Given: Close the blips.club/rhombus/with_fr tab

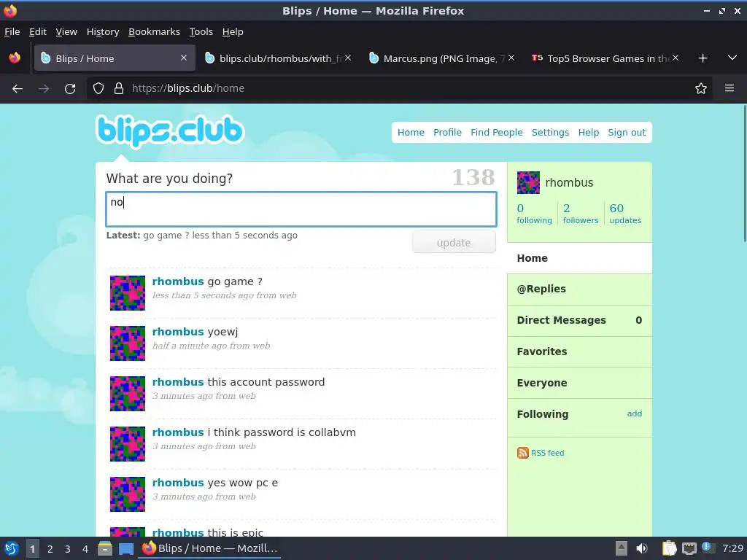Looking at the screenshot, I should click(x=348, y=58).
